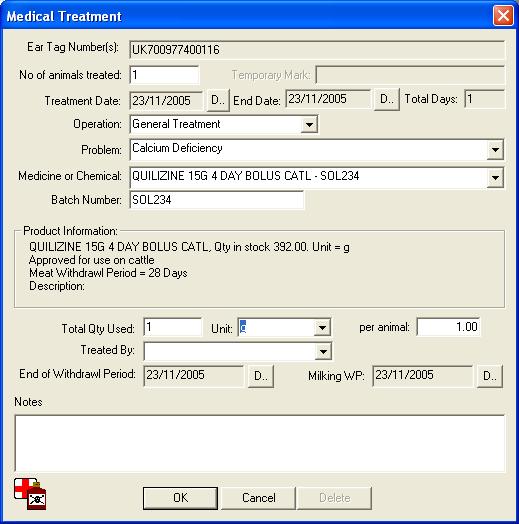Focus the Batch Number field
Image resolution: width=519 pixels, height=524 pixels.
point(217,200)
